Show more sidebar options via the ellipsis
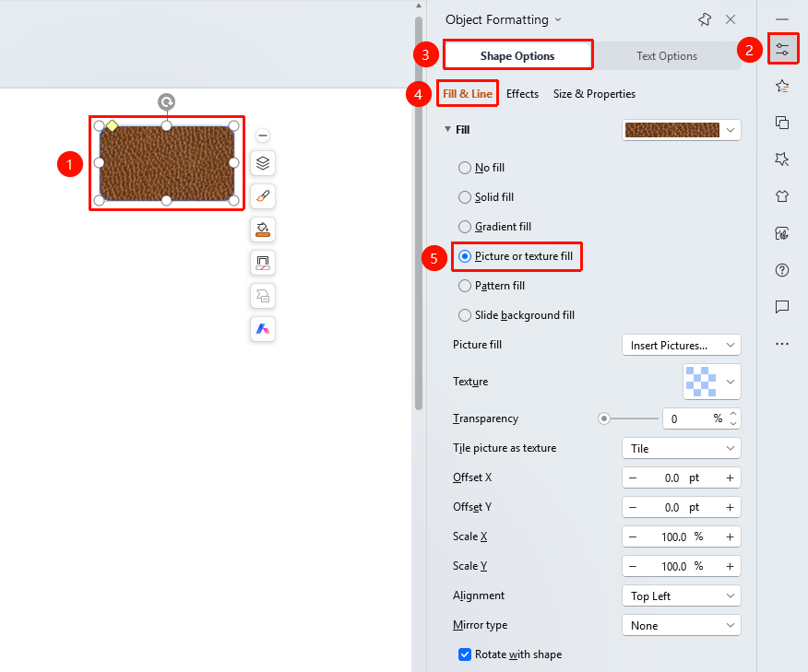Image resolution: width=808 pixels, height=672 pixels. pyautogui.click(x=782, y=344)
